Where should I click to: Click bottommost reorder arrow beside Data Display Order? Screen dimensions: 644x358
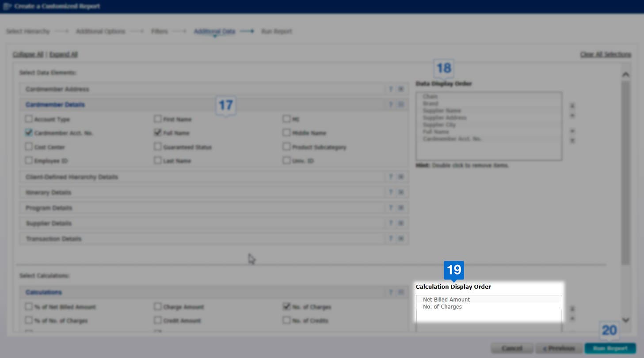click(x=572, y=141)
